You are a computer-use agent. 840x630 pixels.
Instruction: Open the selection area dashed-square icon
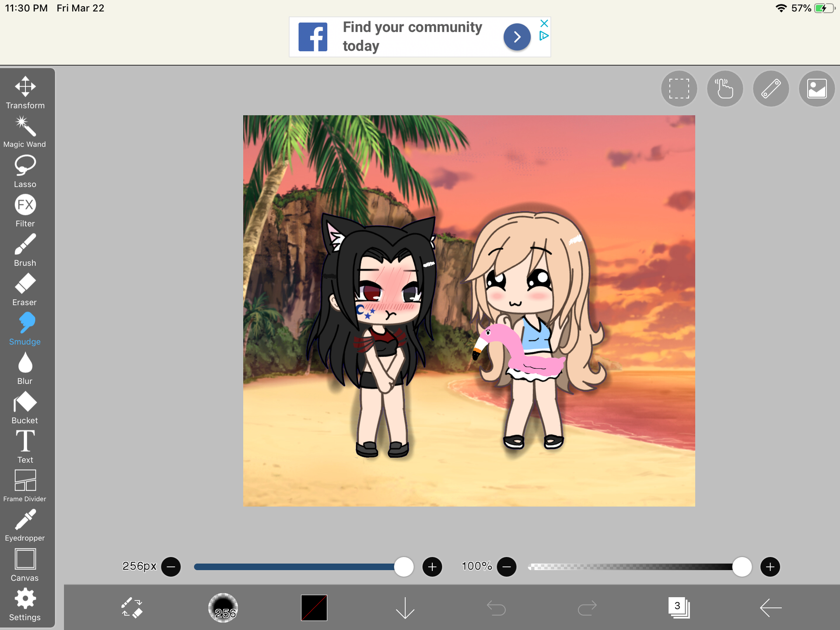pyautogui.click(x=679, y=89)
